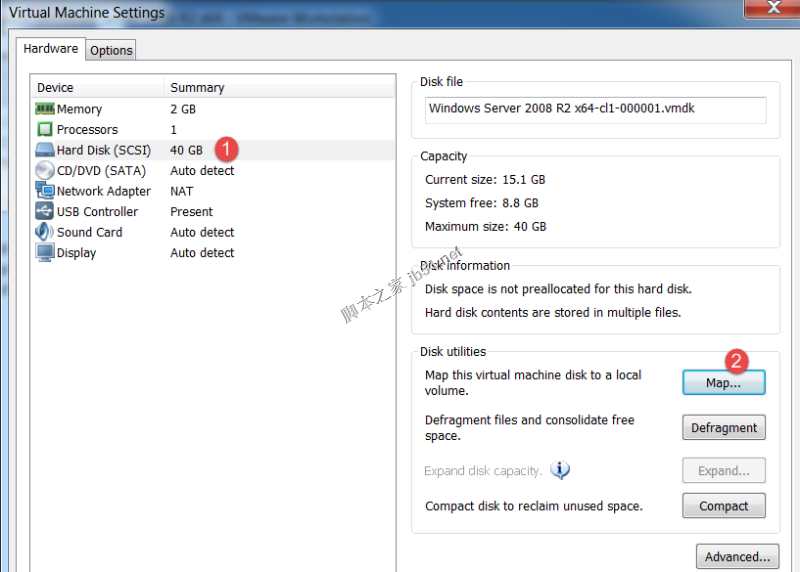Click the Present USB summary value
This screenshot has width=800, height=572.
191,212
